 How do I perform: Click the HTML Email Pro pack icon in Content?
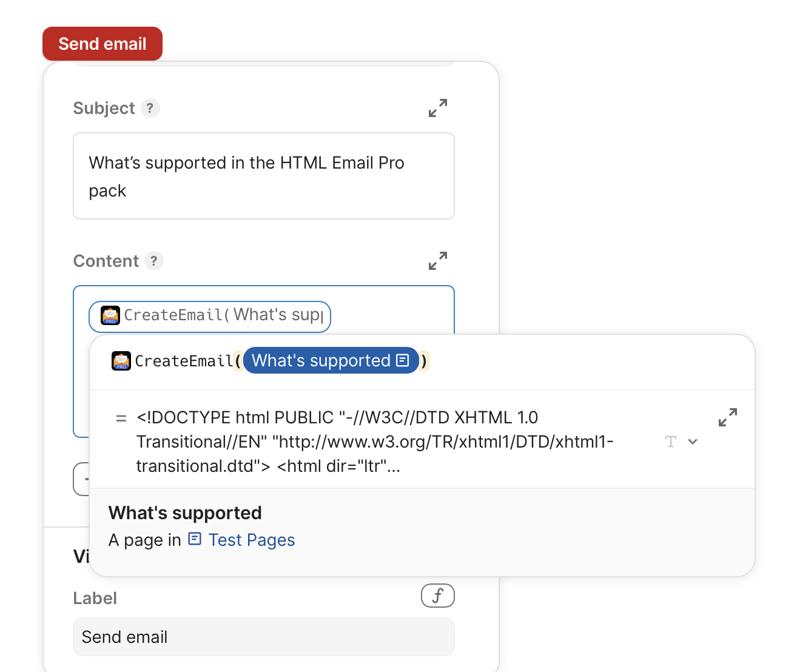click(x=110, y=315)
